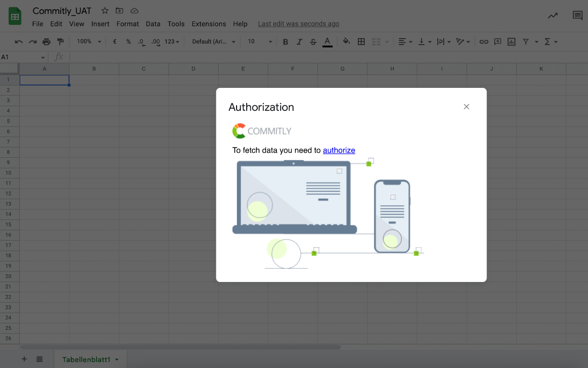Open the font size 10 dropdown

pyautogui.click(x=260, y=41)
